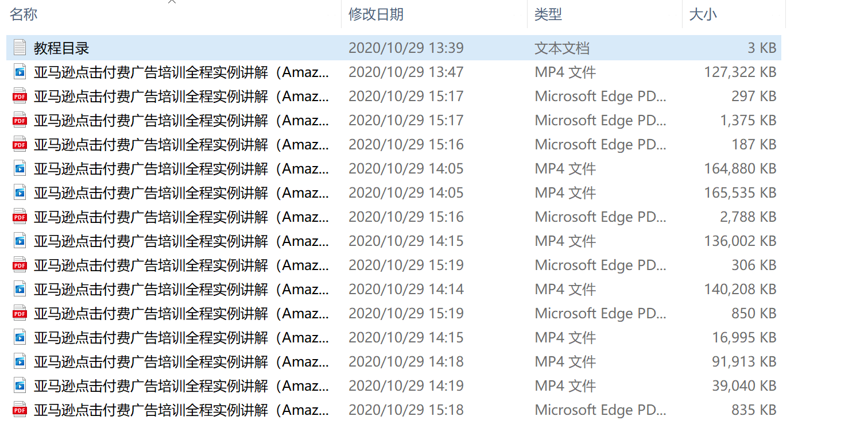Click the PDF icon of the 2,788 KB file

[x=20, y=217]
